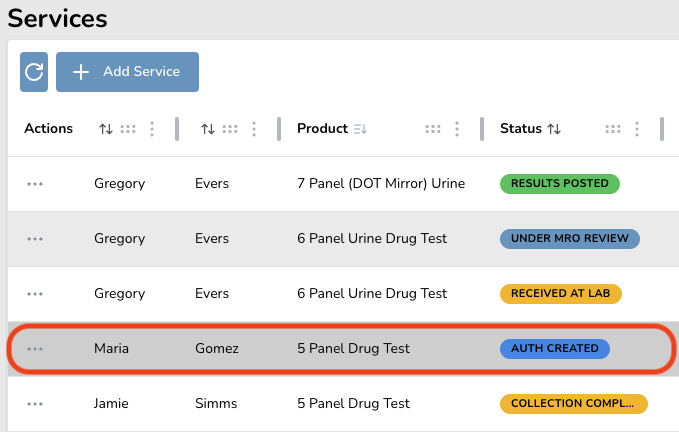Viewport: 679px width, 432px height.
Task: Open Status column kebab menu
Action: point(637,129)
